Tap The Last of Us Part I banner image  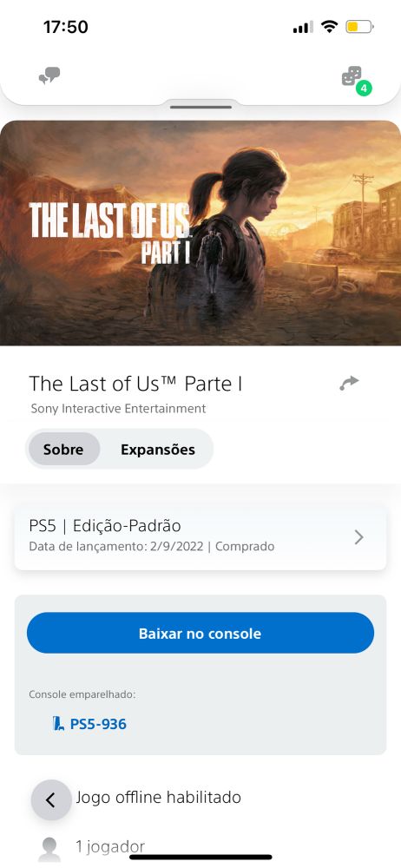(x=200, y=233)
